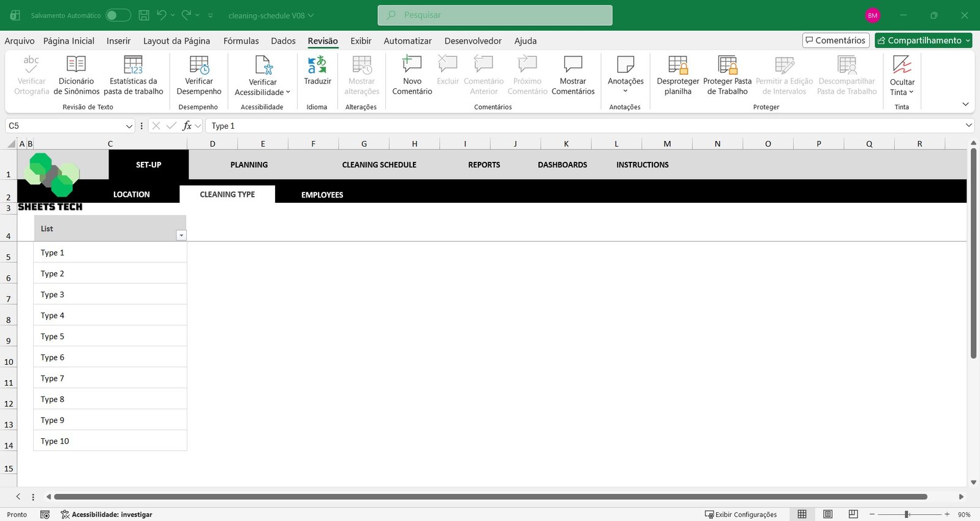Open the Fórmulas ribbon tab
Image resolution: width=980 pixels, height=521 pixels.
tap(241, 41)
